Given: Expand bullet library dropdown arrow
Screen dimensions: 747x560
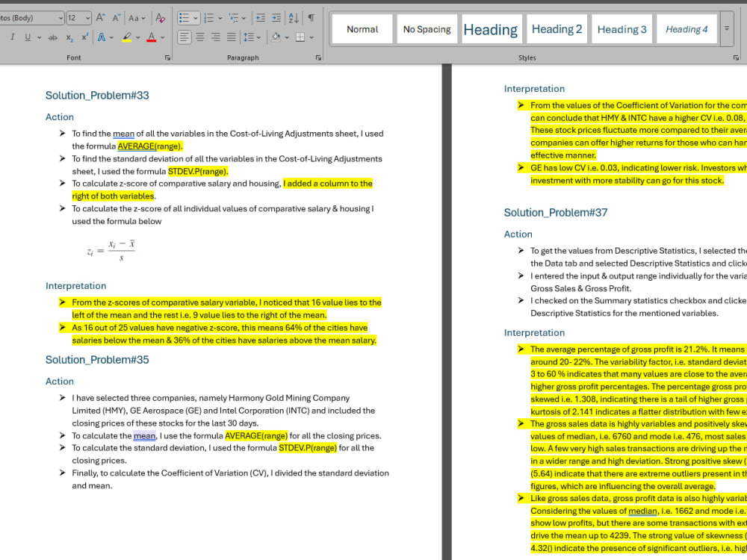Looking at the screenshot, I should pos(195,18).
